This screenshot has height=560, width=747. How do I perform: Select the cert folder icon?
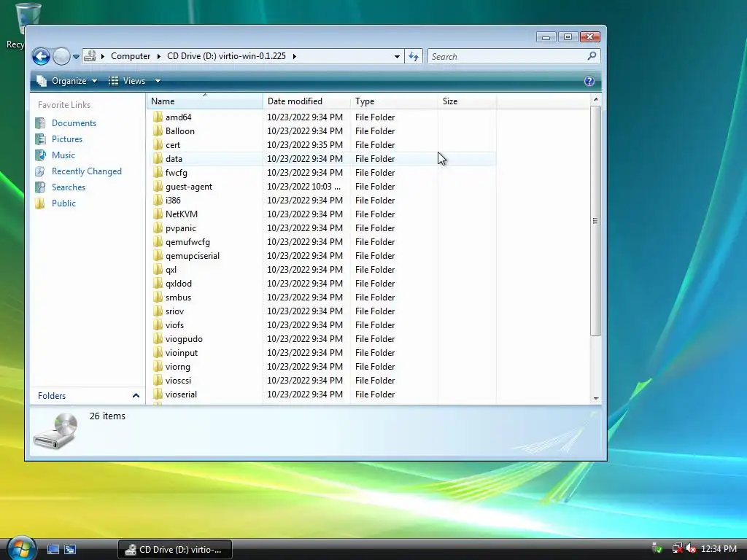158,145
